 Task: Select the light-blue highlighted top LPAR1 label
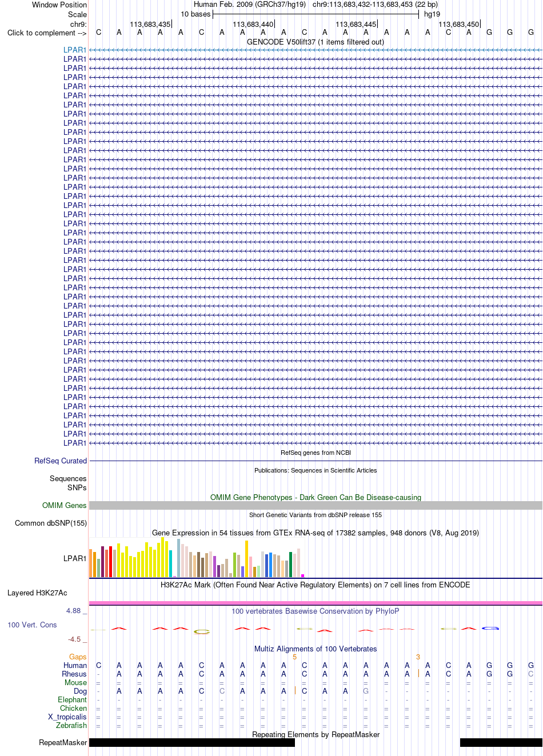click(x=75, y=50)
